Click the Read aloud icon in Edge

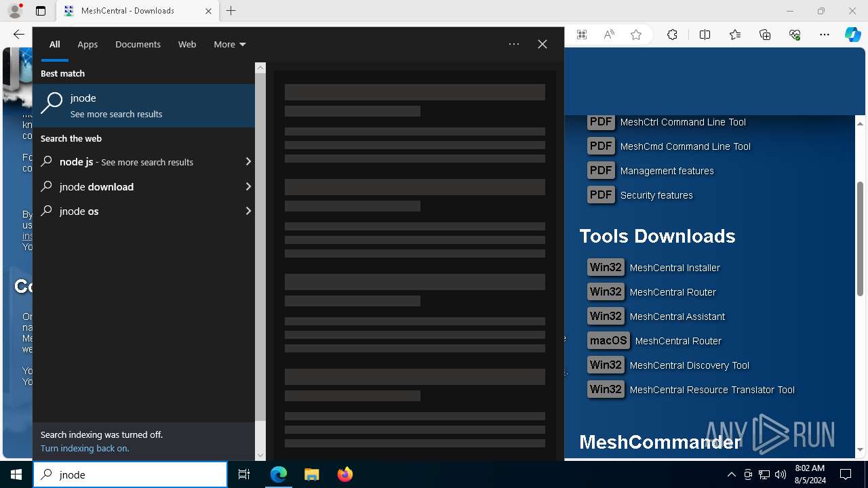click(x=609, y=35)
